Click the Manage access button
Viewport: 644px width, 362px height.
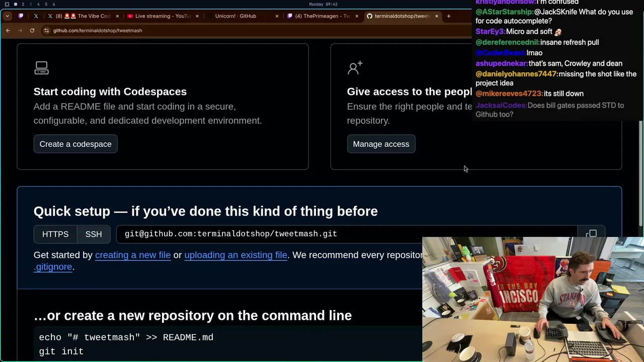click(381, 144)
